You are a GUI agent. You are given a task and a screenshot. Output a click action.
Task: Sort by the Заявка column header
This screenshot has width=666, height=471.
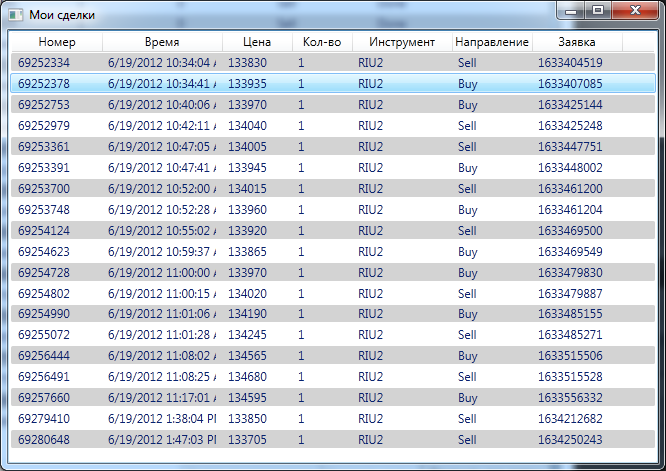pos(577,42)
